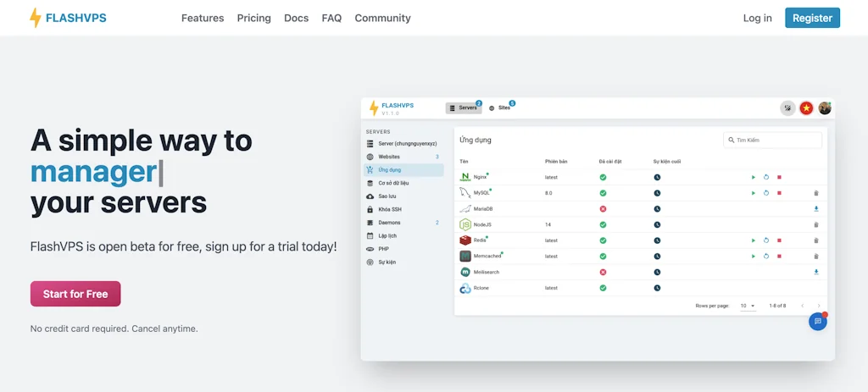The width and height of the screenshot is (868, 392).
Task: Restart the Redis service
Action: point(766,240)
